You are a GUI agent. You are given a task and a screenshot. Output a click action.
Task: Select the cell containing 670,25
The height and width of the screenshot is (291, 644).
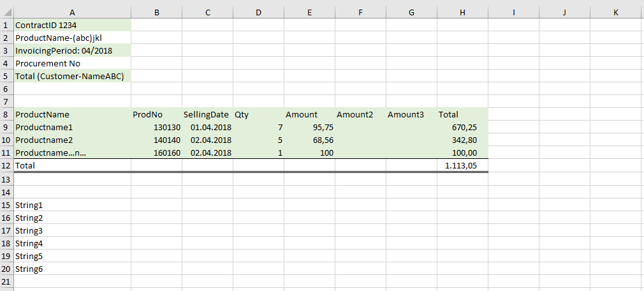coord(462,128)
